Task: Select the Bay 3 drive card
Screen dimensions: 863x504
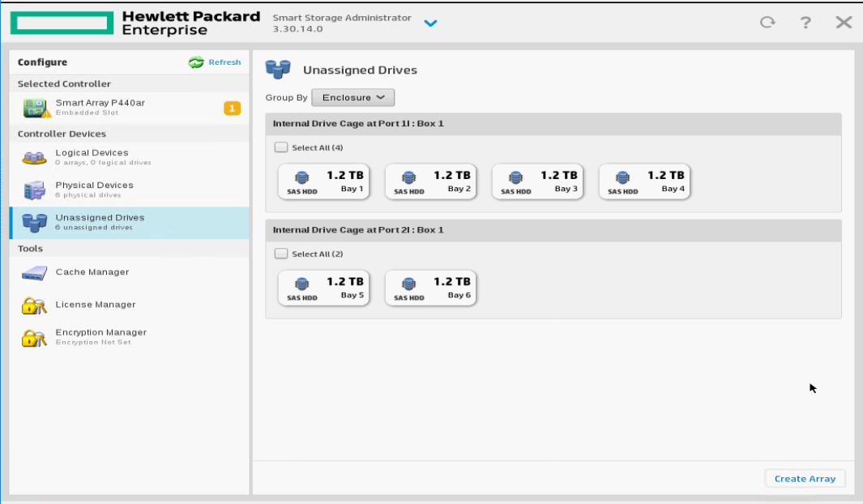Action: click(x=537, y=182)
